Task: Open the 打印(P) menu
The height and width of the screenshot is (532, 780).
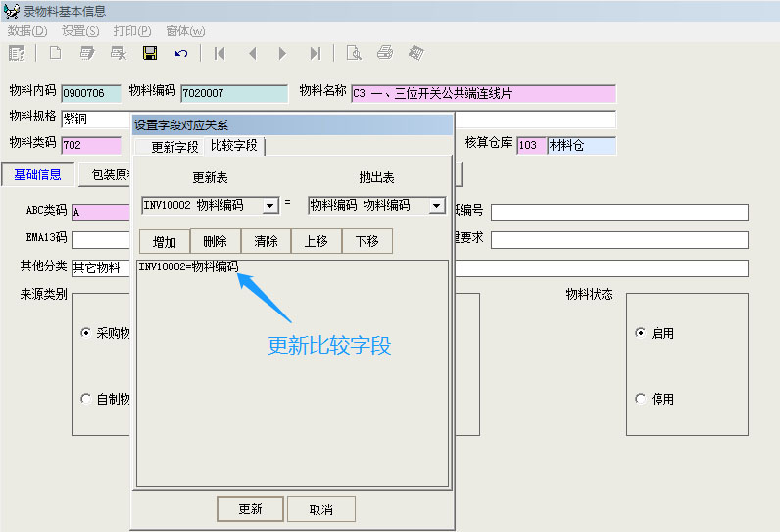Action: pos(131,31)
